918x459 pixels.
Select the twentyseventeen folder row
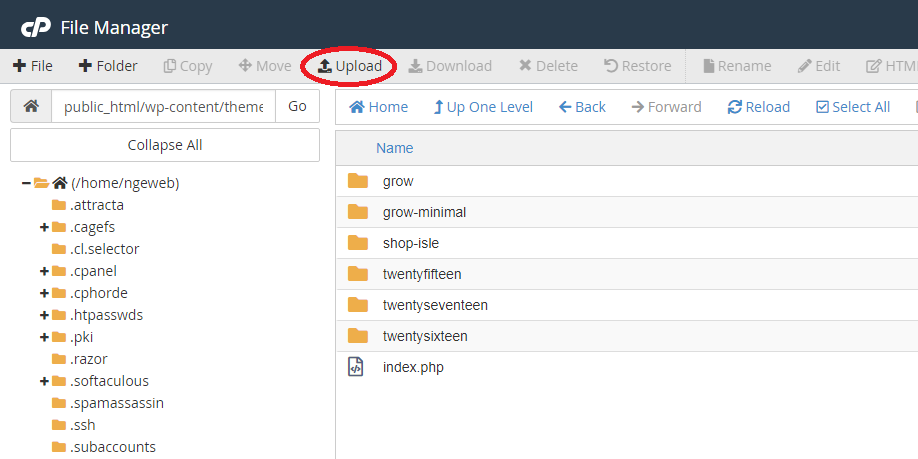pos(627,305)
